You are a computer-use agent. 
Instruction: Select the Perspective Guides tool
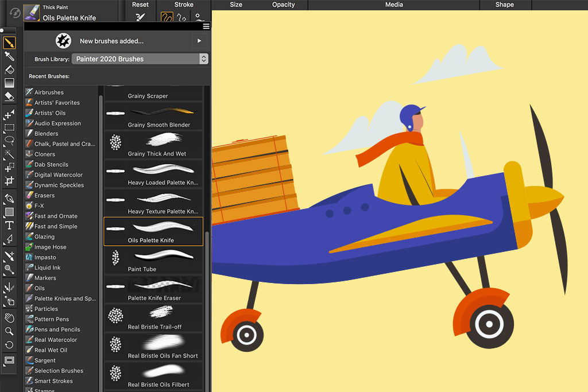click(x=9, y=301)
